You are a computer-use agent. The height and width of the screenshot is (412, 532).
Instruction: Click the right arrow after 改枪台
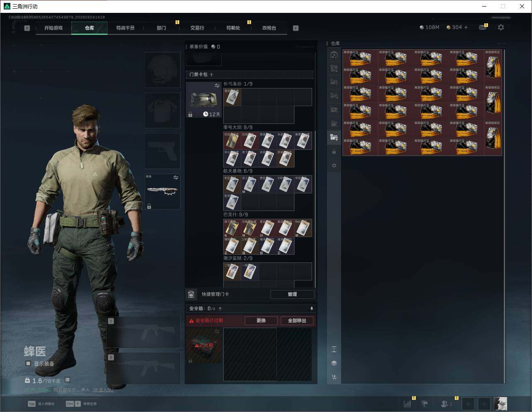[296, 28]
